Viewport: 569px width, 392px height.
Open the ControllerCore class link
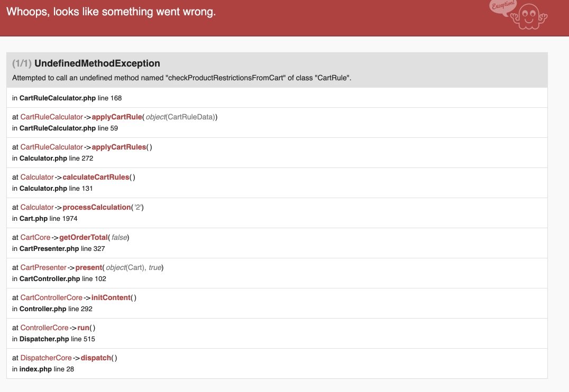point(44,328)
